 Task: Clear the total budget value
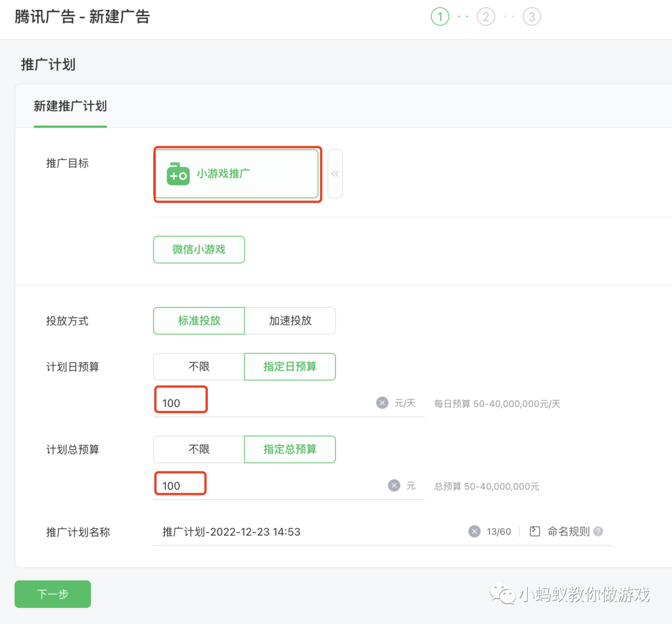click(394, 485)
